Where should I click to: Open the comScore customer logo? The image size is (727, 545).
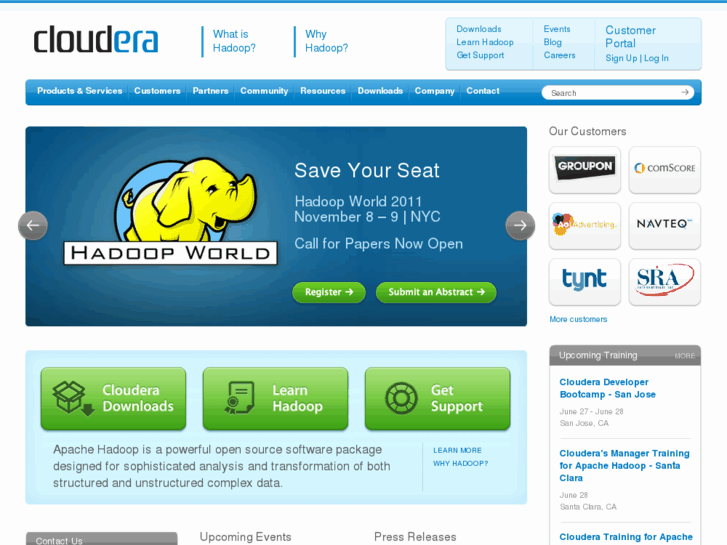click(664, 170)
